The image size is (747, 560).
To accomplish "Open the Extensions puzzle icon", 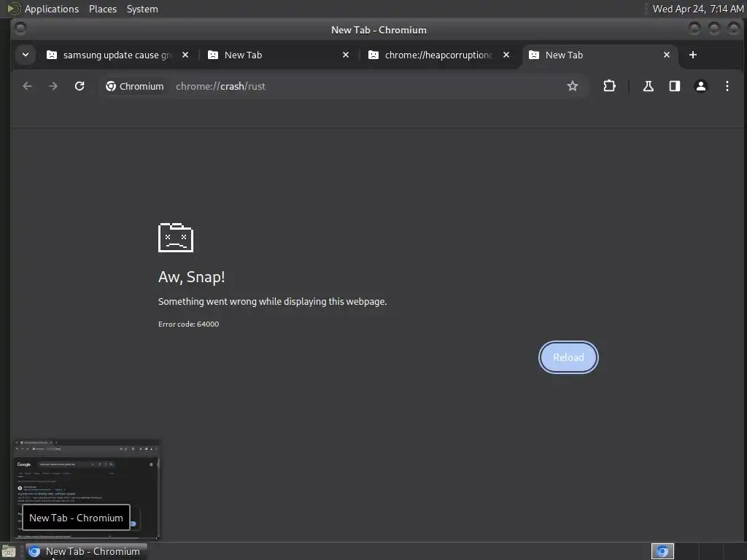I will (x=609, y=86).
